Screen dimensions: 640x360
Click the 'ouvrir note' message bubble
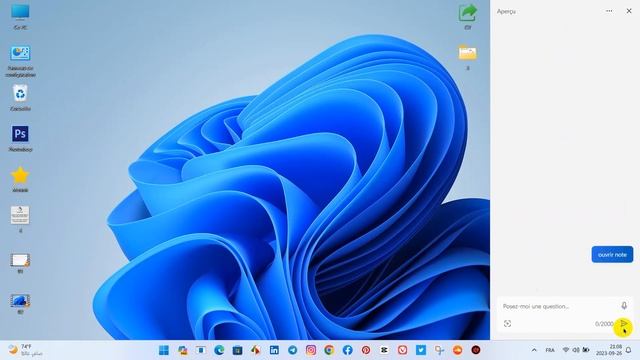point(612,255)
